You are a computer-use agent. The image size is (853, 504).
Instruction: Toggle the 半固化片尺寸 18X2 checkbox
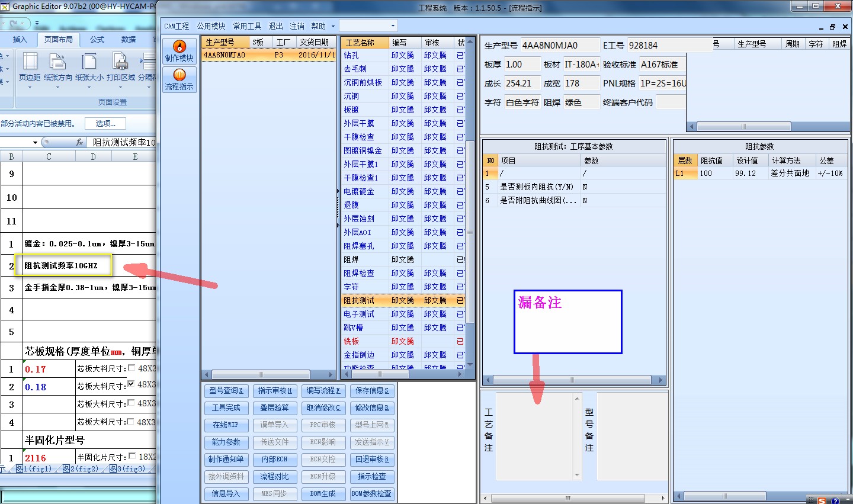tap(132, 457)
